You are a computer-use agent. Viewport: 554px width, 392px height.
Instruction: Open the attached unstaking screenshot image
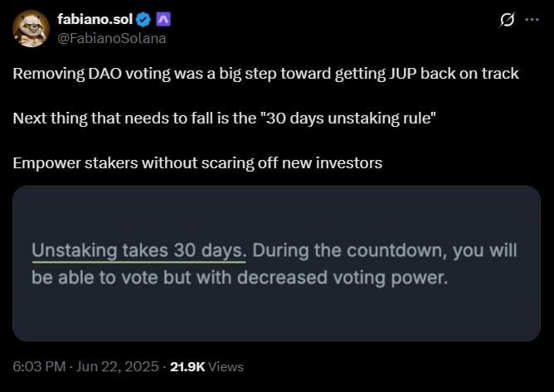point(276,264)
